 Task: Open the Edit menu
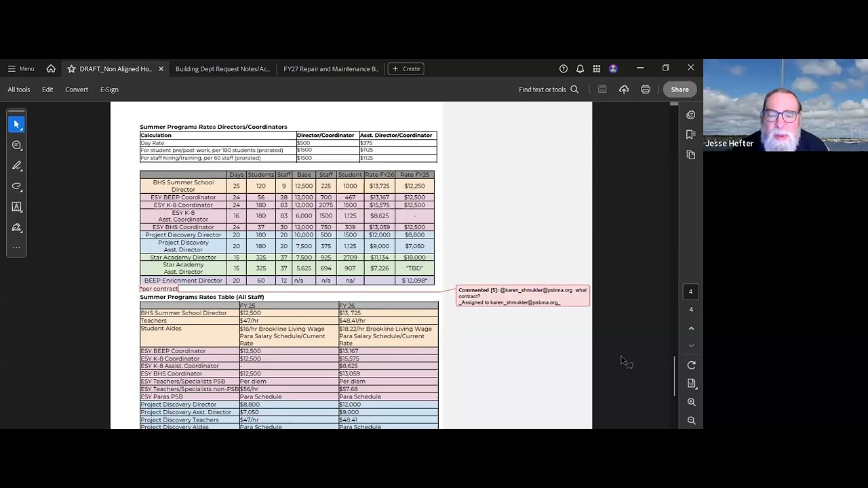(x=47, y=89)
